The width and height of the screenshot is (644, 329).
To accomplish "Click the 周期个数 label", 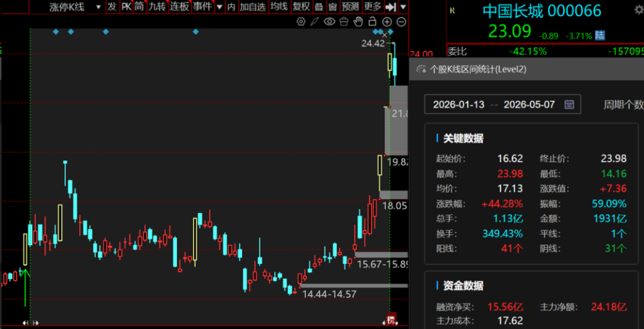I will [623, 105].
